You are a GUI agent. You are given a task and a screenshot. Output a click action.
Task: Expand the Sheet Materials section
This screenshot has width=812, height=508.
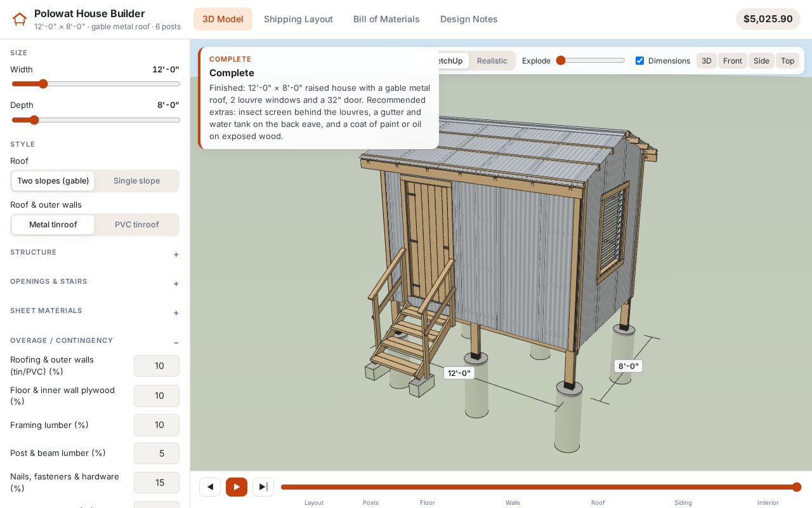[95, 311]
